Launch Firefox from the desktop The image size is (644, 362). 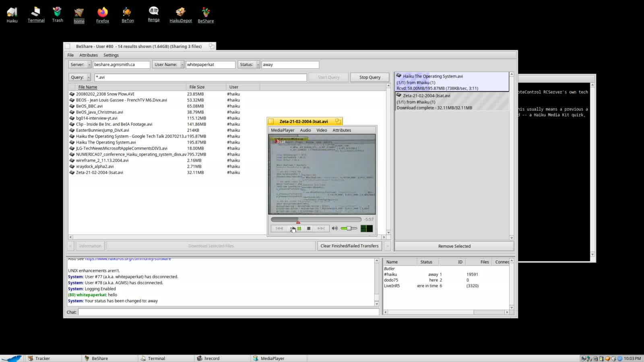[103, 12]
